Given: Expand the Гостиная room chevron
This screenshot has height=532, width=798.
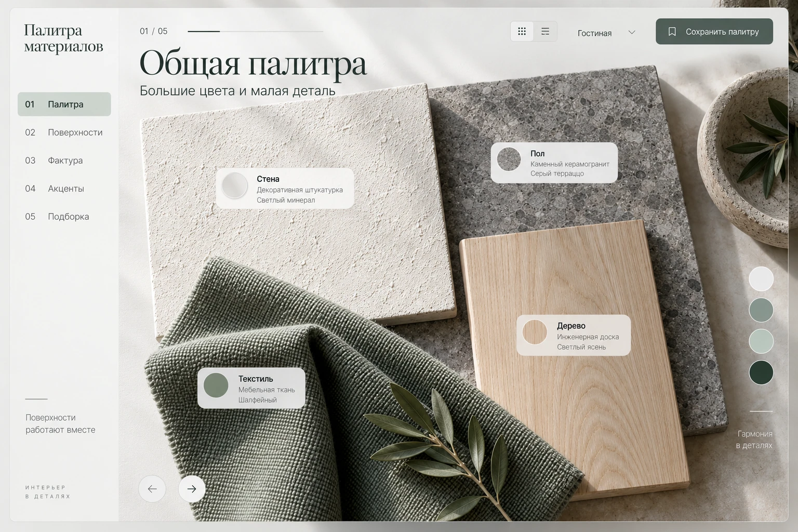Looking at the screenshot, I should tap(632, 32).
